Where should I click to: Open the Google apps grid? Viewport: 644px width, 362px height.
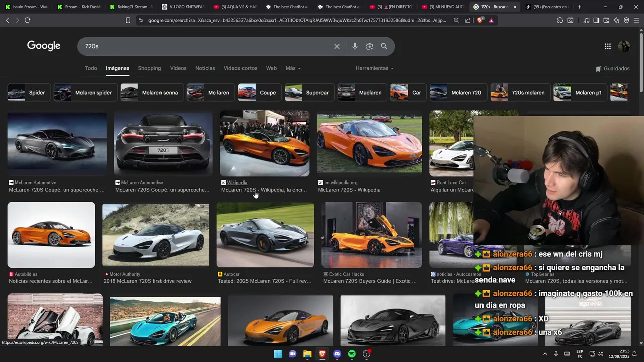click(x=608, y=46)
